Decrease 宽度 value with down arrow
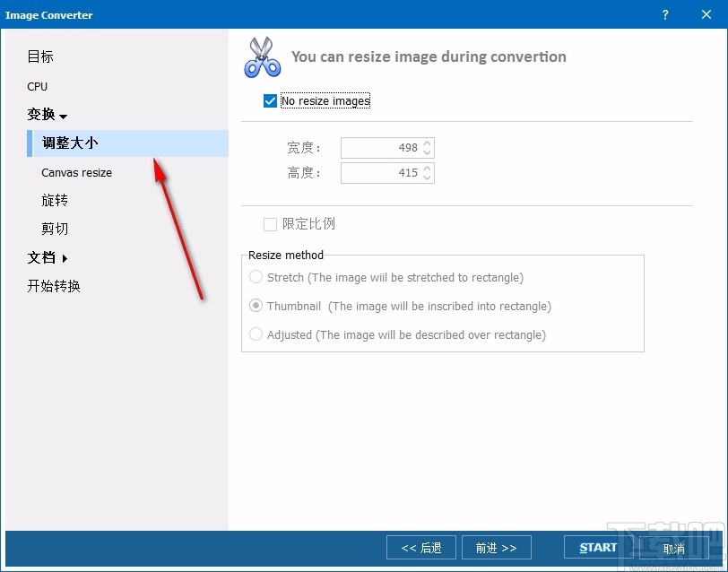Screen dimensions: 728x572 [x=427, y=152]
